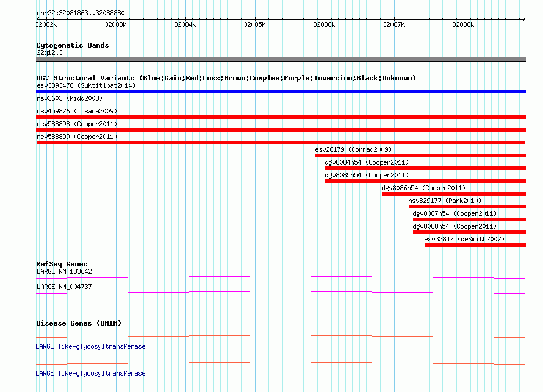543x392 pixels.
Task: Click the 32087k ruler tick label
Action: pos(394,24)
